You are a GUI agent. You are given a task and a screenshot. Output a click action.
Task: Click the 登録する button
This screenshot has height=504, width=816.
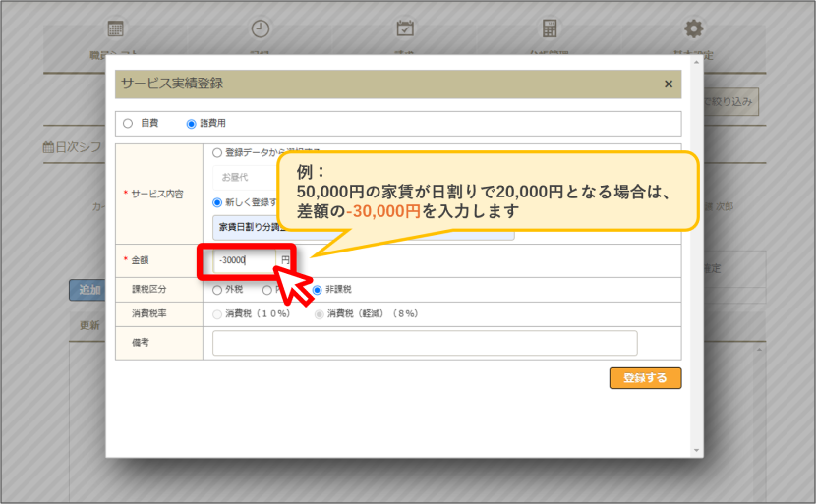(645, 378)
